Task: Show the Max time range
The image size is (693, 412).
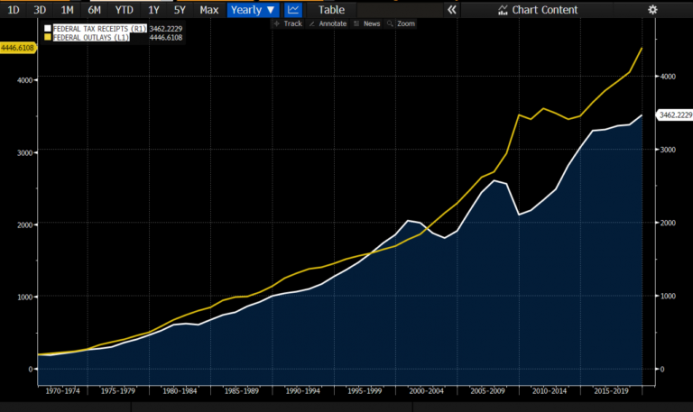Action: pos(209,10)
